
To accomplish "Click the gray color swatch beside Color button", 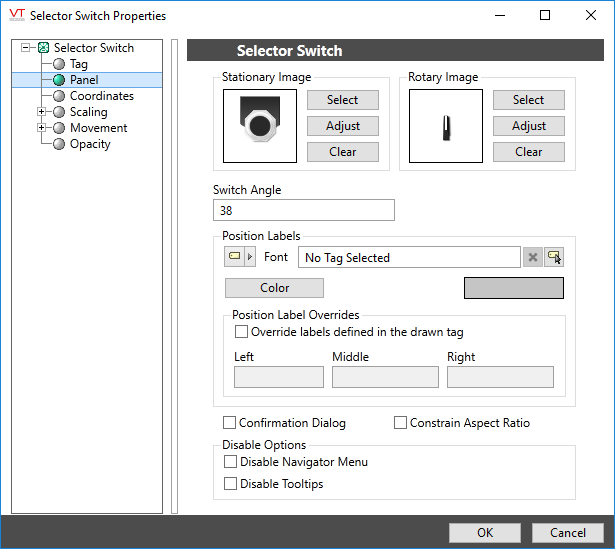I will (513, 288).
